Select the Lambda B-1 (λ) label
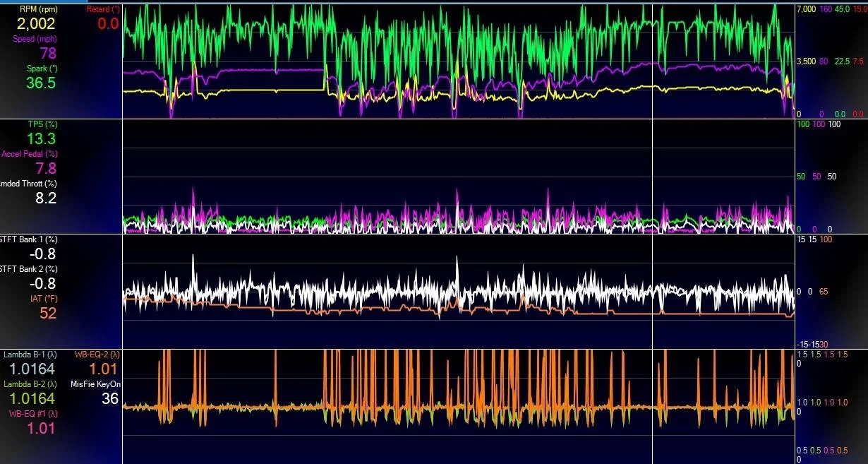The width and height of the screenshot is (868, 464). pos(31,355)
